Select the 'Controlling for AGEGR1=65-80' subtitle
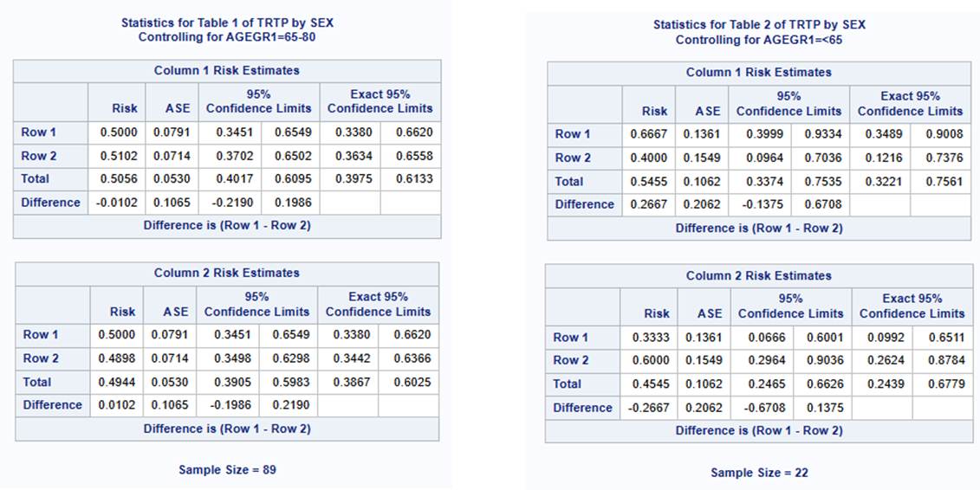 [x=227, y=37]
